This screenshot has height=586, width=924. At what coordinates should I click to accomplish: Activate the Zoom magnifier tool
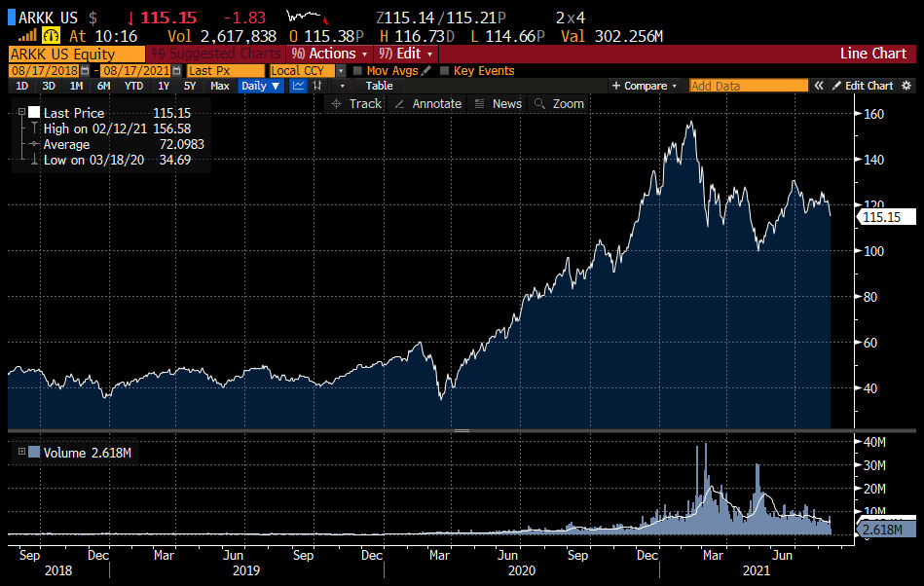(559, 104)
